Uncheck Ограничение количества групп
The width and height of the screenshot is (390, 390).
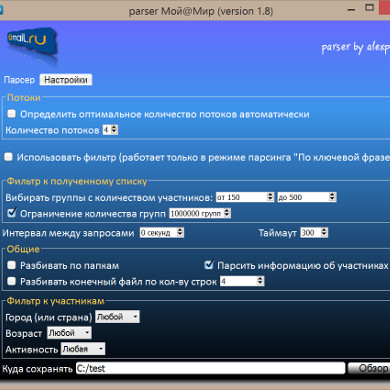(x=12, y=213)
